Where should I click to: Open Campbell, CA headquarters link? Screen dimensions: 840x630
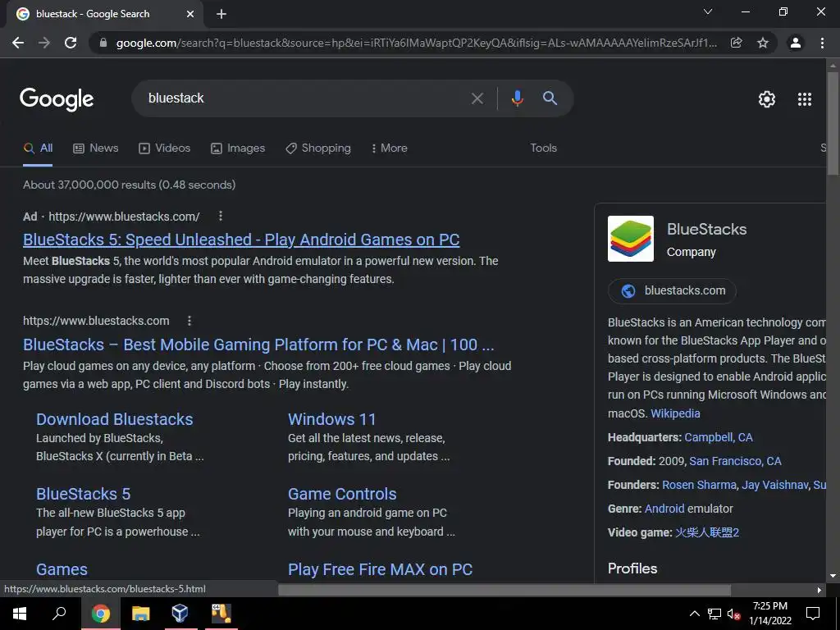pyautogui.click(x=719, y=438)
